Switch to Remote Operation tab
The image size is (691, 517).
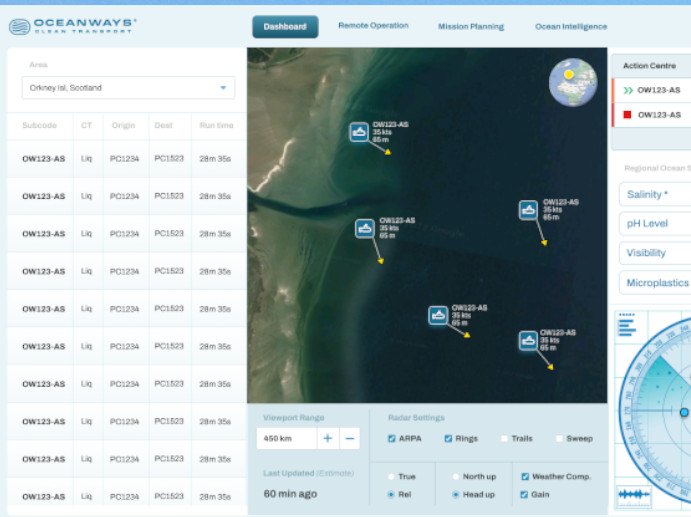[x=373, y=26]
